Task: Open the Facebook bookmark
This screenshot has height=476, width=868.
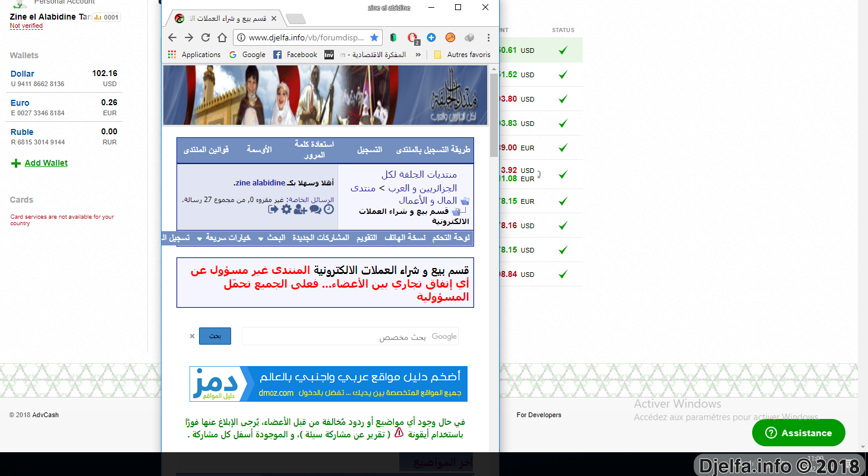Action: 295,55
